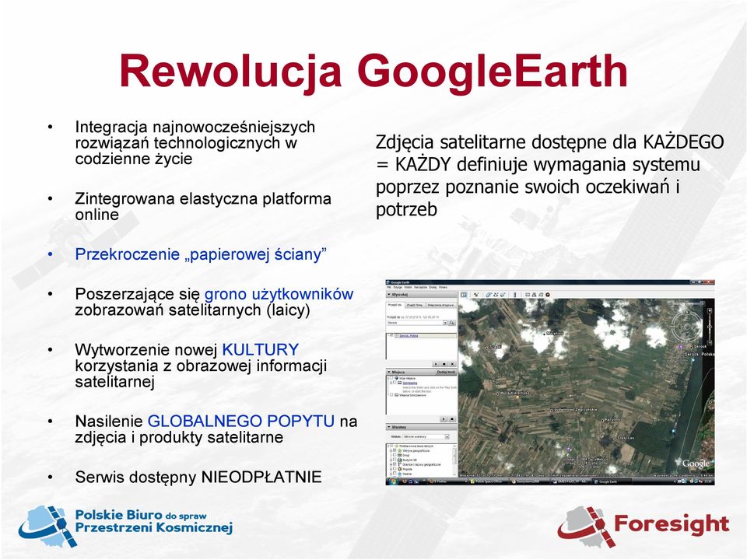Select the Add Placemark toolbar icon
The width and height of the screenshot is (747, 560).
click(x=476, y=295)
